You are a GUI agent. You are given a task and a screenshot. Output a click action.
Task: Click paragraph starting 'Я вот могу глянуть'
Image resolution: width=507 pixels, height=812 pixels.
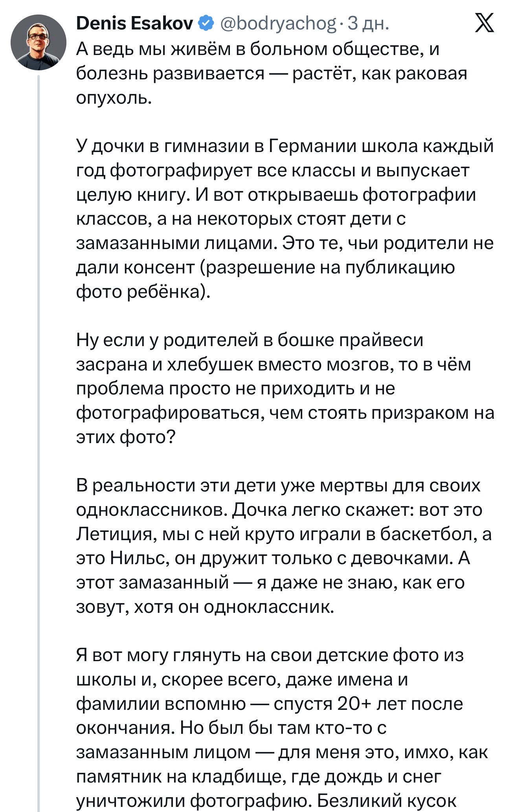coord(282,728)
